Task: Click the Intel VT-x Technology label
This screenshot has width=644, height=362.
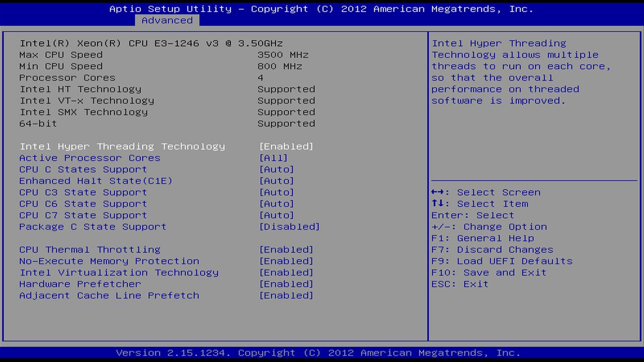Action: (87, 101)
